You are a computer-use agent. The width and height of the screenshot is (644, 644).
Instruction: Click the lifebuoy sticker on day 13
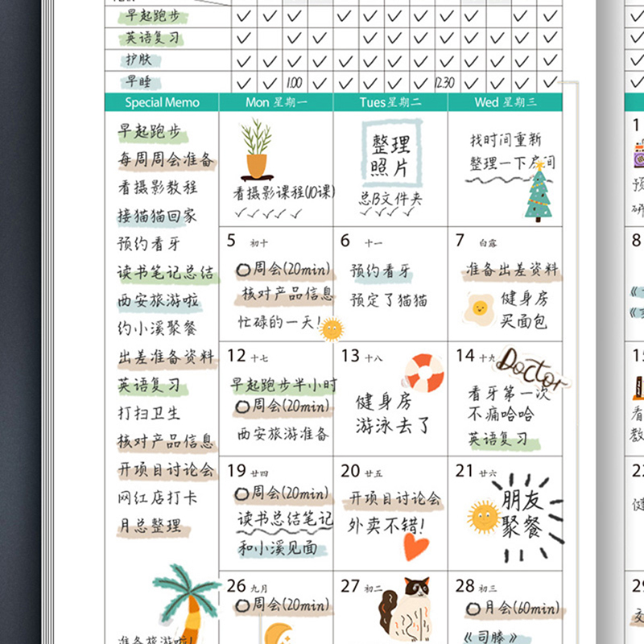[424, 374]
